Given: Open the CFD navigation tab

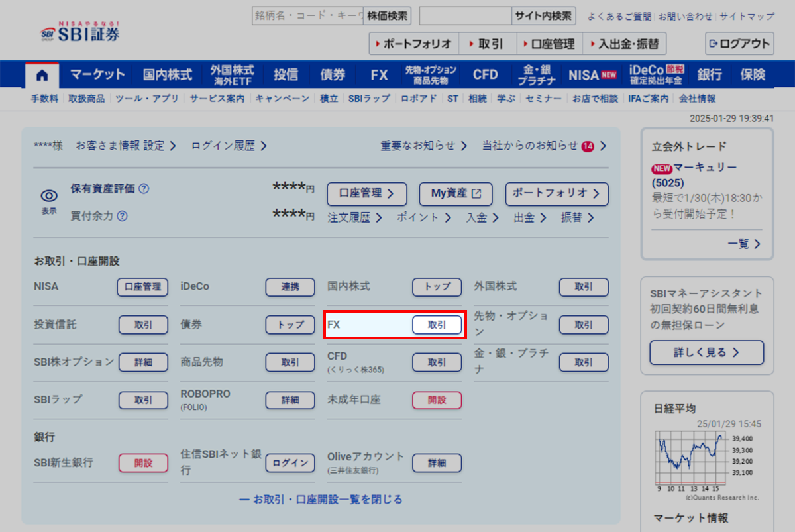Looking at the screenshot, I should [x=485, y=75].
